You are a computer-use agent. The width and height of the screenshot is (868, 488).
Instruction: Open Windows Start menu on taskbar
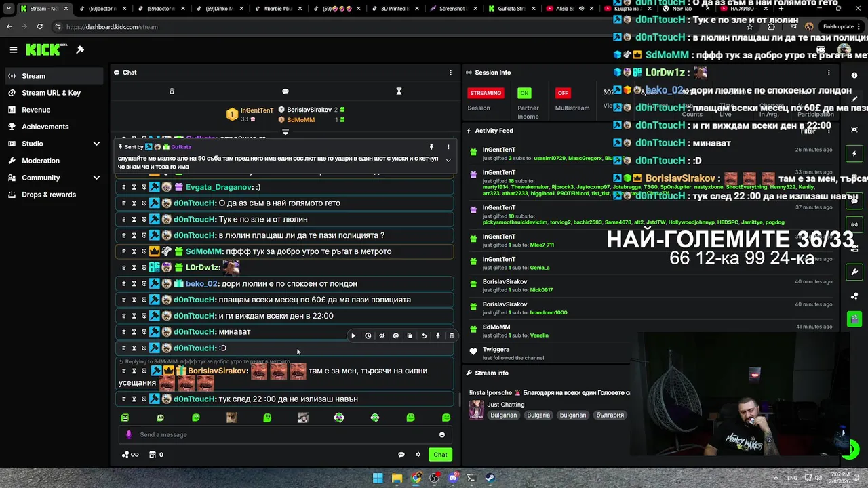pos(378,478)
